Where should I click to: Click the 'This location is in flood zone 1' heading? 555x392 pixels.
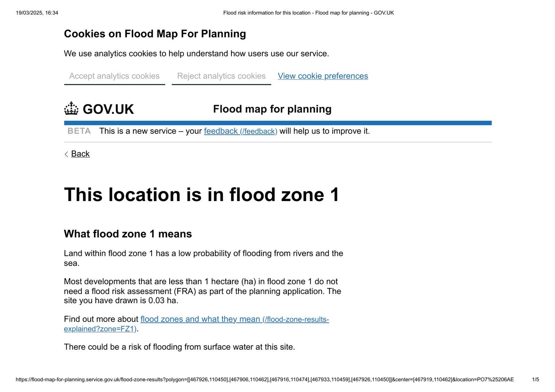point(202,194)
